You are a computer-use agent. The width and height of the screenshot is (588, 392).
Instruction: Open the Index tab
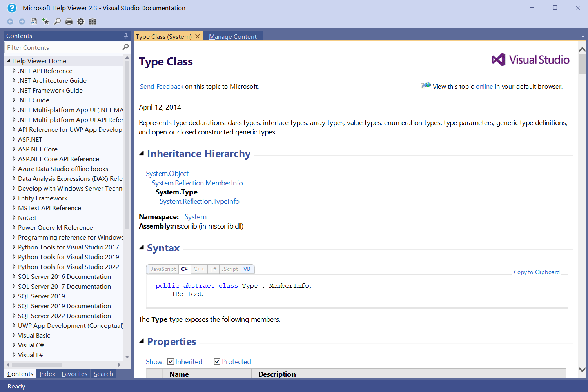point(47,374)
